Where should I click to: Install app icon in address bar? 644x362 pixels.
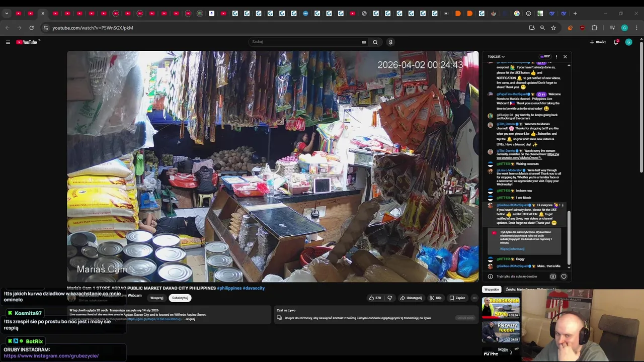(x=532, y=28)
